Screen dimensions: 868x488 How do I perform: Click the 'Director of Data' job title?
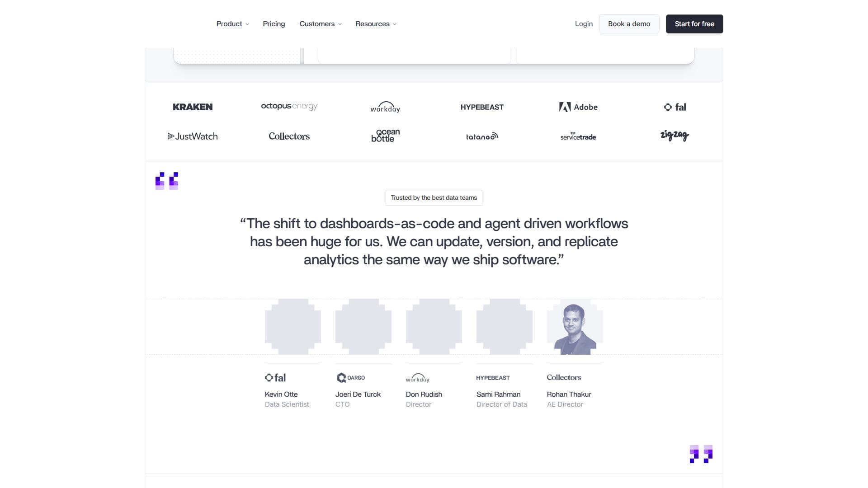502,404
